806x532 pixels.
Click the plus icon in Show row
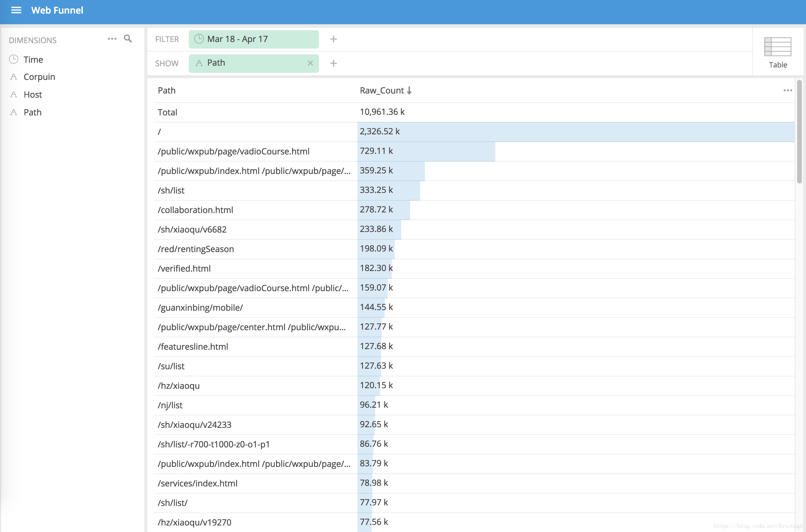(x=333, y=63)
